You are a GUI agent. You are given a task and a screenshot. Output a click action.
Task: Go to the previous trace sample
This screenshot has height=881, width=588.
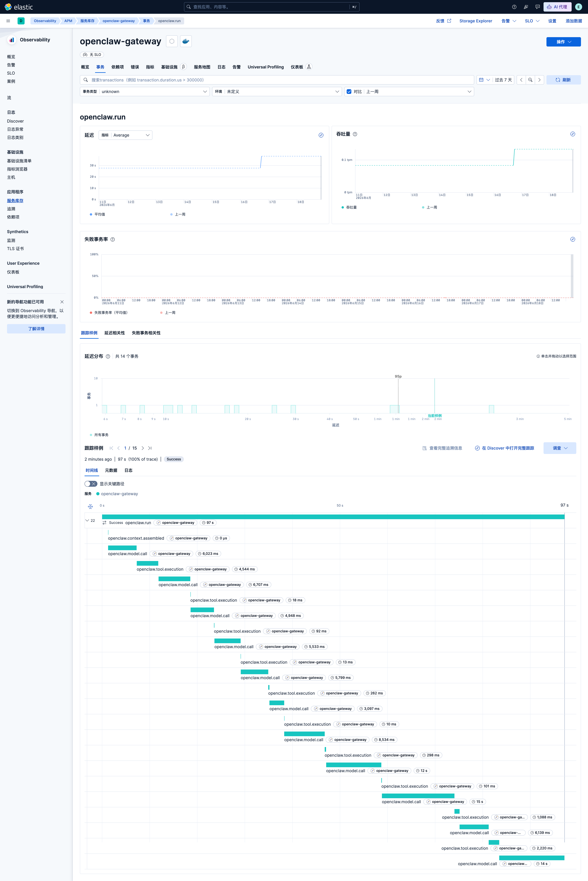[x=118, y=448]
